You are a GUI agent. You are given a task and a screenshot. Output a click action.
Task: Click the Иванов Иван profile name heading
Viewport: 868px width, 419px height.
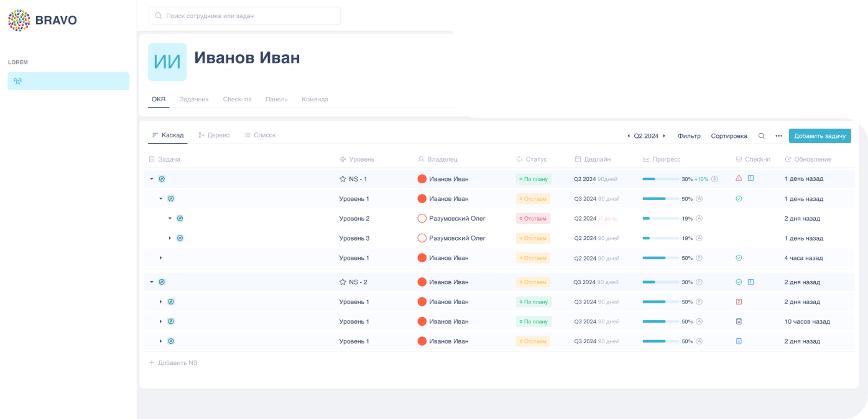click(247, 57)
